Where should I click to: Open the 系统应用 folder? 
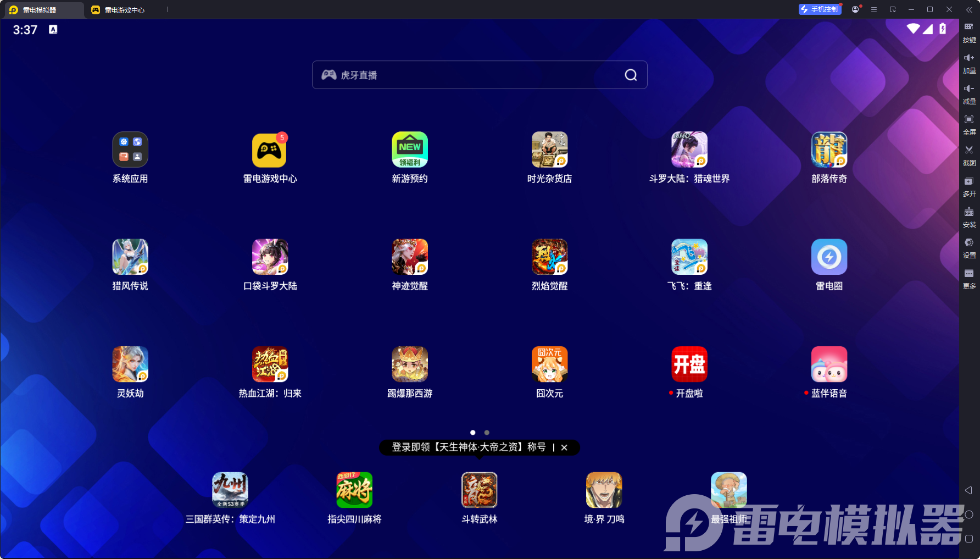pos(130,150)
